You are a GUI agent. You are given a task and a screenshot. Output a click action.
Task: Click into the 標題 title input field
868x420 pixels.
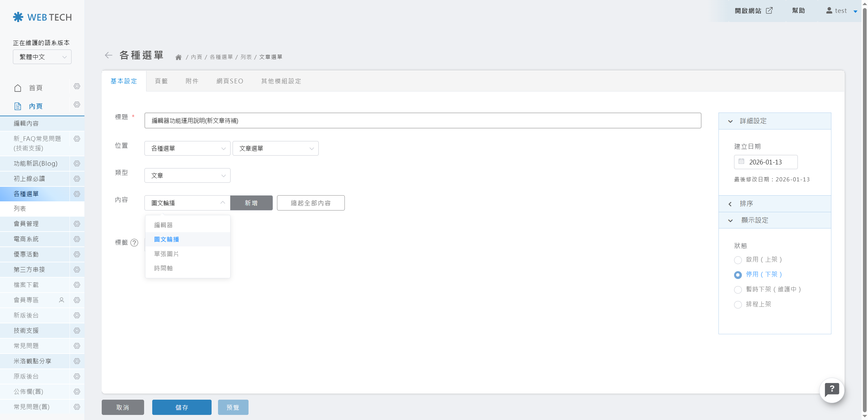click(x=422, y=121)
